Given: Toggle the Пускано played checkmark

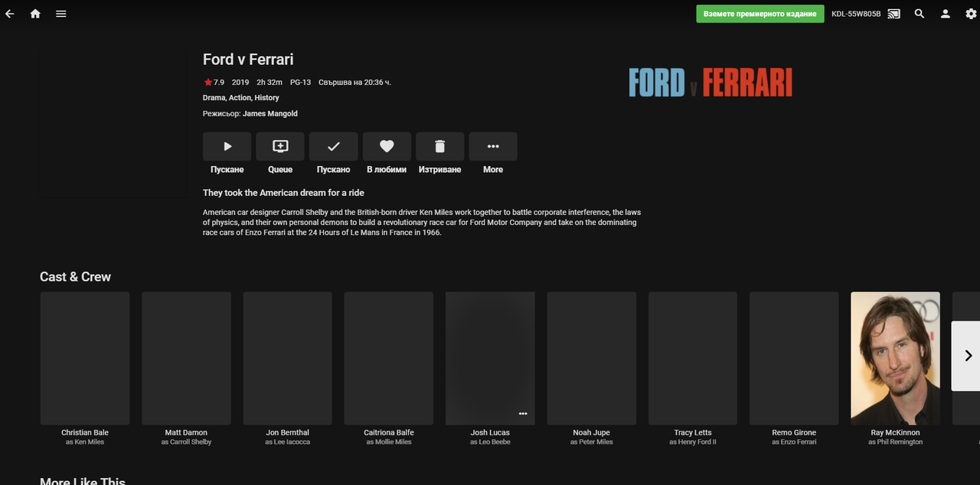Looking at the screenshot, I should [333, 146].
